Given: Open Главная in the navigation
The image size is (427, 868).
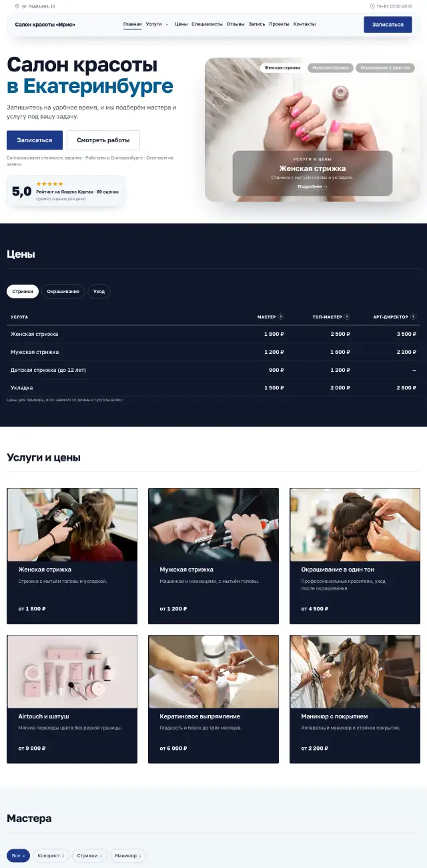Looking at the screenshot, I should [x=132, y=24].
